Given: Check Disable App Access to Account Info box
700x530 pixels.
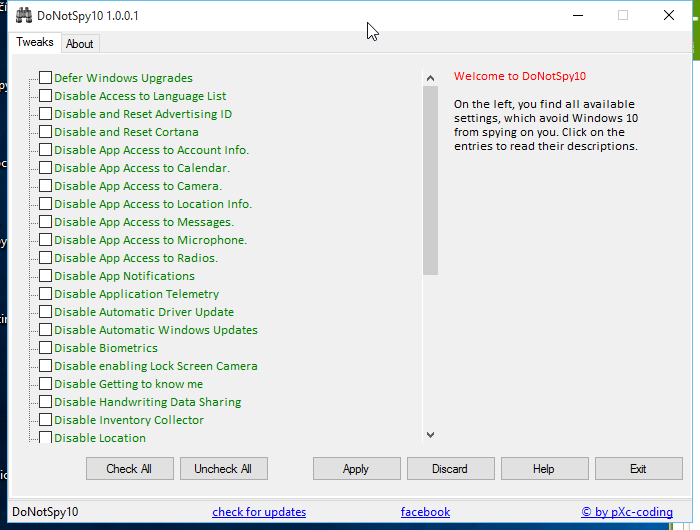Looking at the screenshot, I should [x=46, y=150].
